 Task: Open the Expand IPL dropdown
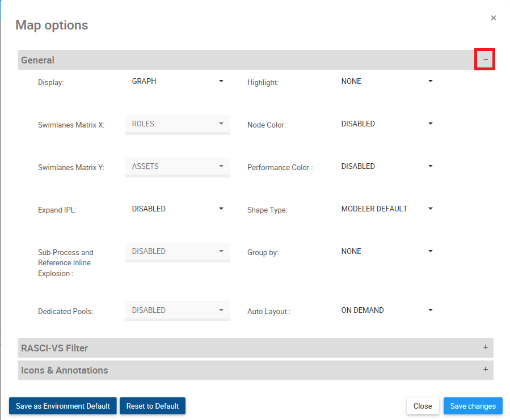178,209
